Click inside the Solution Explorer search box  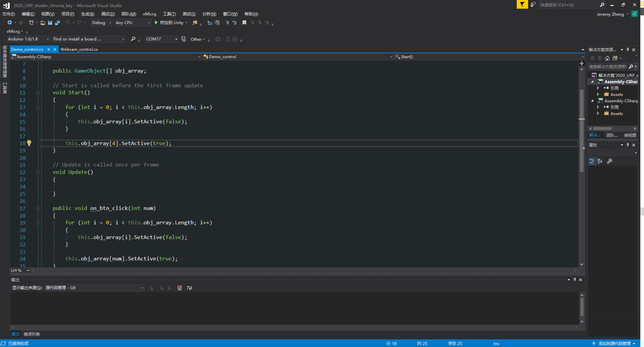[x=608, y=66]
